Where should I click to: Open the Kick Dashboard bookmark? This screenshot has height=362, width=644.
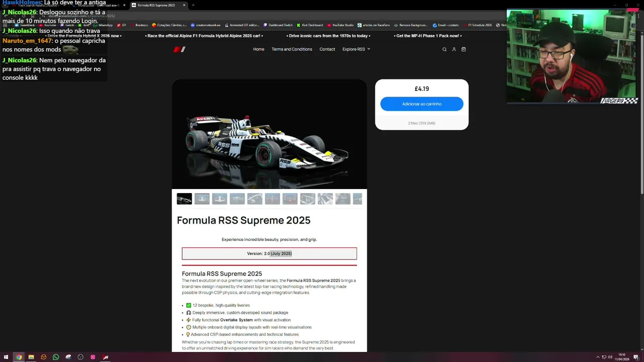tap(310, 25)
